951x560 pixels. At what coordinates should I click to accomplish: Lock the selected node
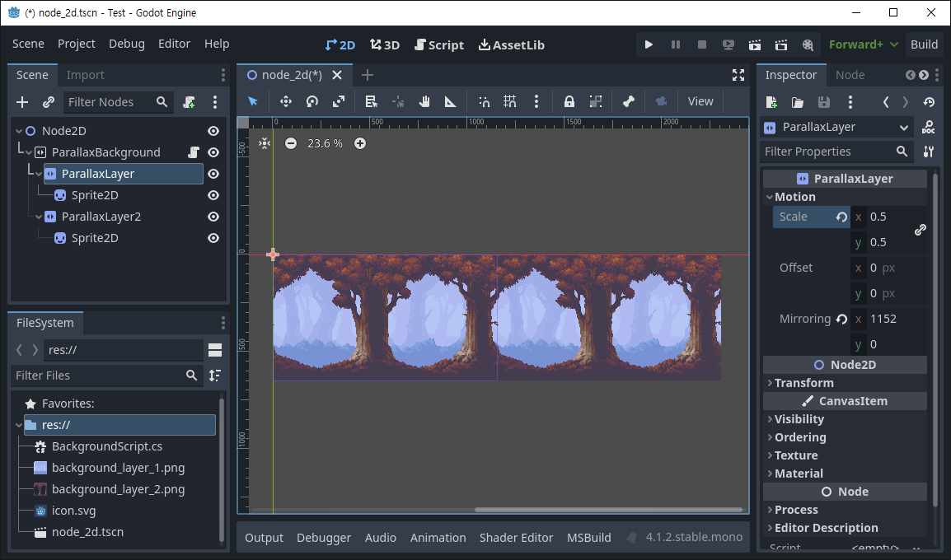(569, 101)
